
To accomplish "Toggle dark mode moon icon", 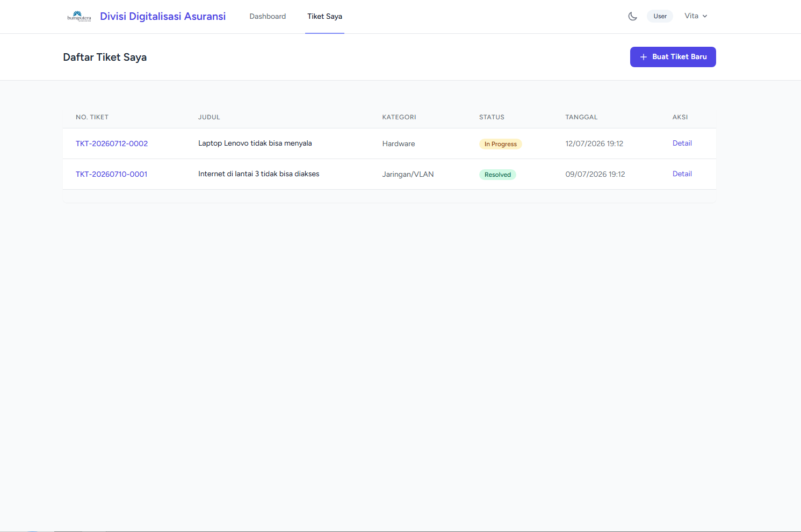I will (632, 16).
